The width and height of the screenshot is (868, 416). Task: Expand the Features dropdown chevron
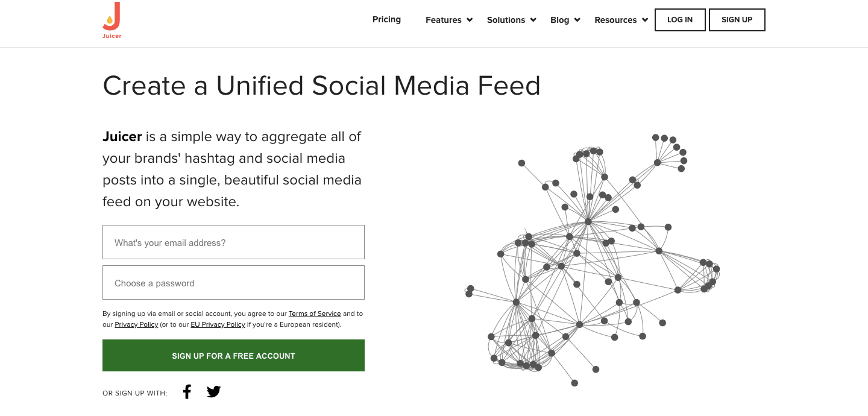click(470, 20)
